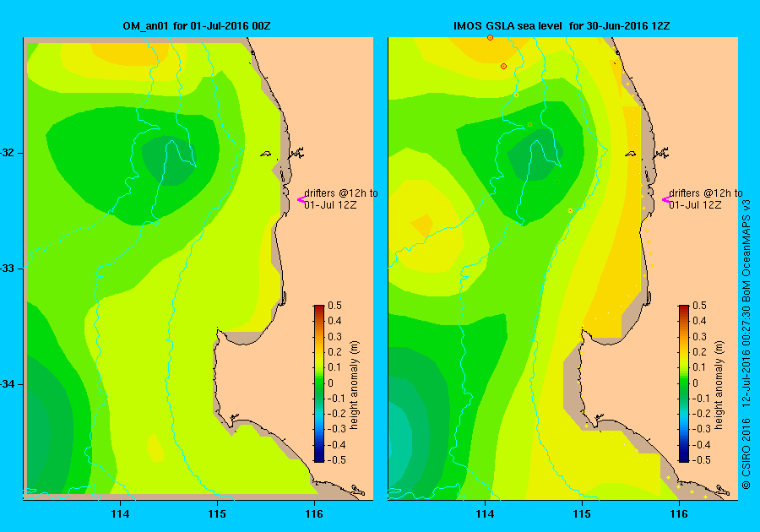Screen dimensions: 760x532
Task: Click longitude 116 tick label under right map
Action: (679, 514)
